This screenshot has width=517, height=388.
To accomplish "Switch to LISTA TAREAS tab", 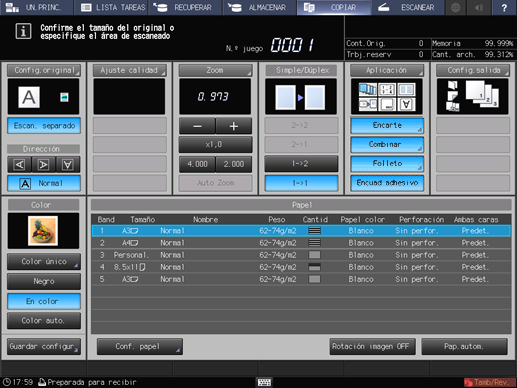I will pyautogui.click(x=111, y=7).
